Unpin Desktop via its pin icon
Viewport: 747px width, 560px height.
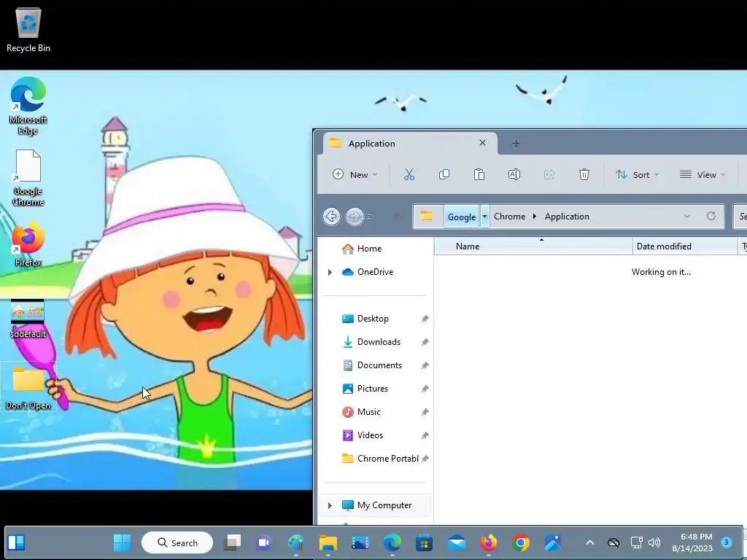425,319
